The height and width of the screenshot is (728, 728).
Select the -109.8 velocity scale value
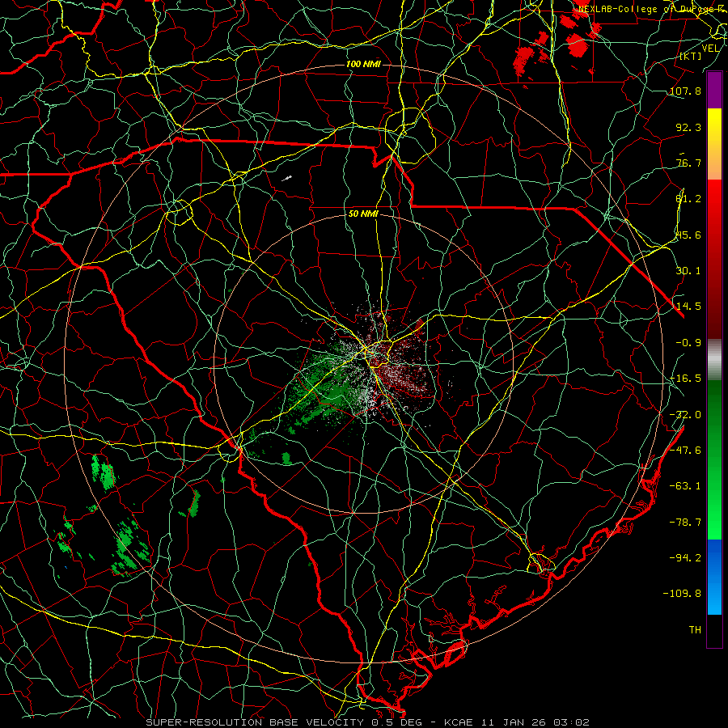tap(682, 594)
